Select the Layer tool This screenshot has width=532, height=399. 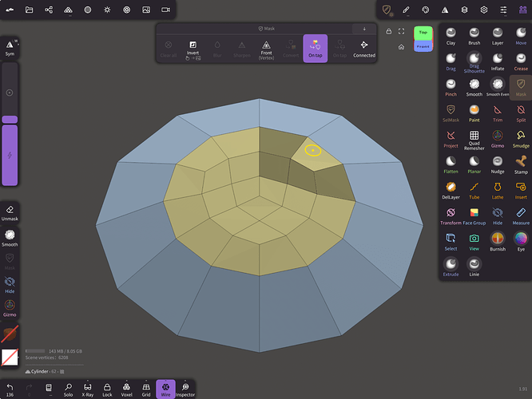point(498,36)
